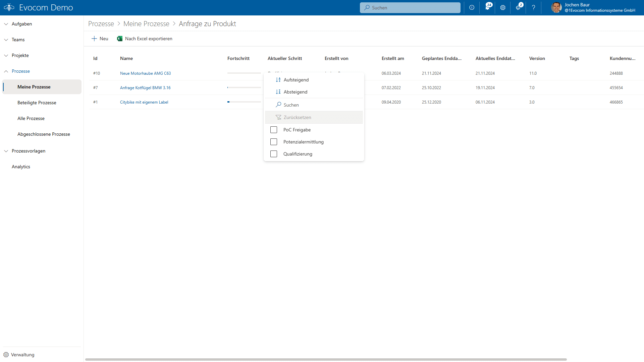The width and height of the screenshot is (644, 362).
Task: Open notifications with 24 badge
Action: point(488,7)
